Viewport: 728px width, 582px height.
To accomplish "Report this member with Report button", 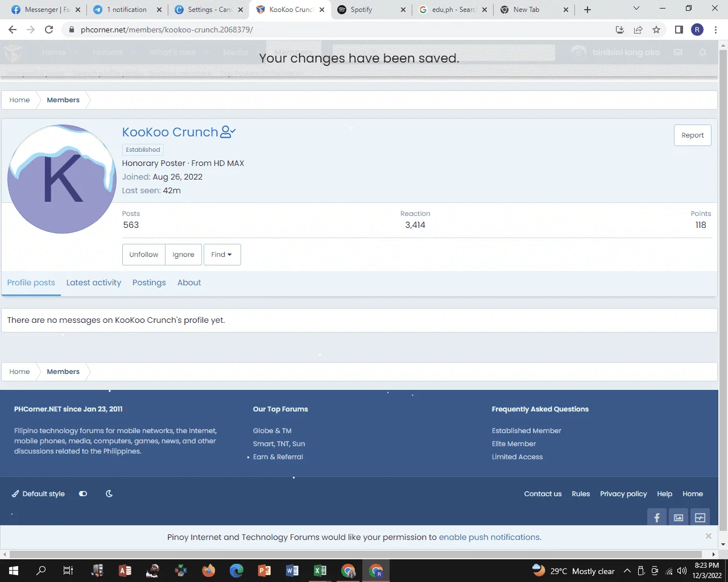I will [x=693, y=135].
